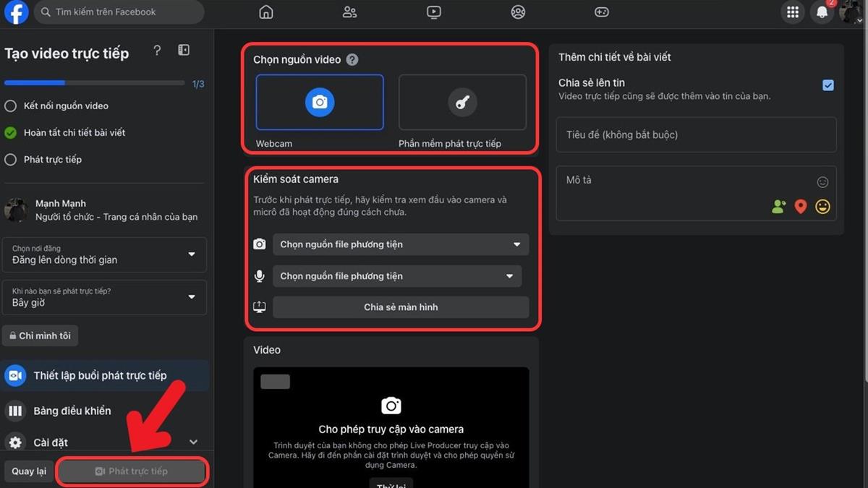Click the Chia sẻ màn hình button
This screenshot has height=488, width=868.
[x=401, y=307]
